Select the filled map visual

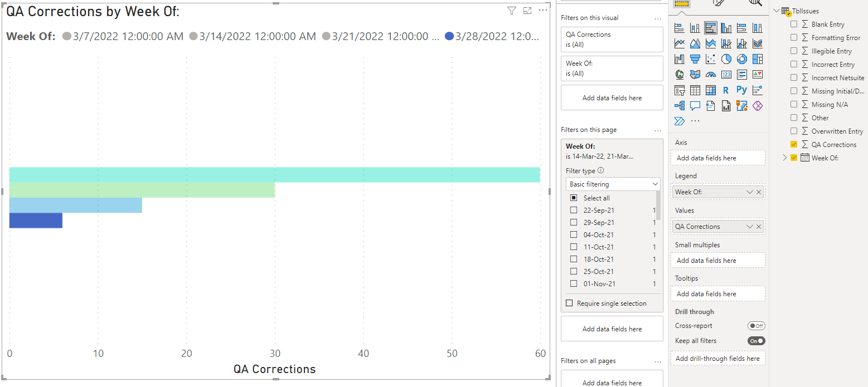pyautogui.click(x=695, y=75)
